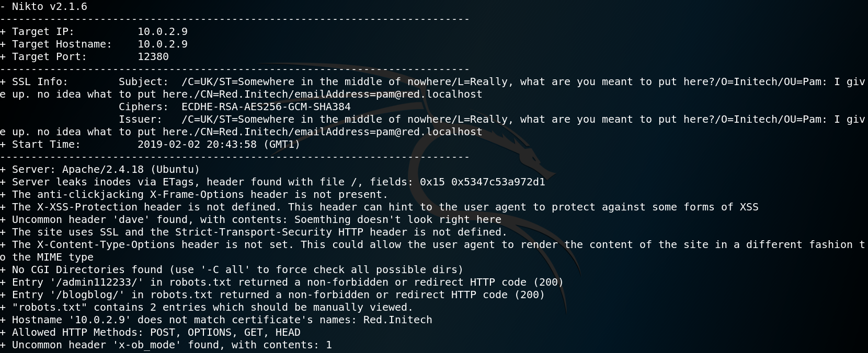Click the ECDHE-RSA-AES256-GCM-SHA384 cipher text
Image resolution: width=868 pixels, height=353 pixels.
point(266,107)
